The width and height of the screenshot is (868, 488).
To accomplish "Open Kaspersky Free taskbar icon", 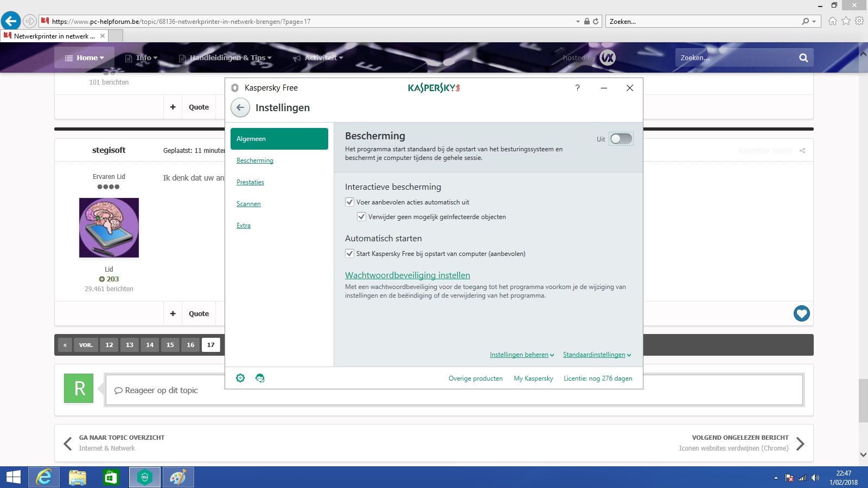I will [x=145, y=477].
